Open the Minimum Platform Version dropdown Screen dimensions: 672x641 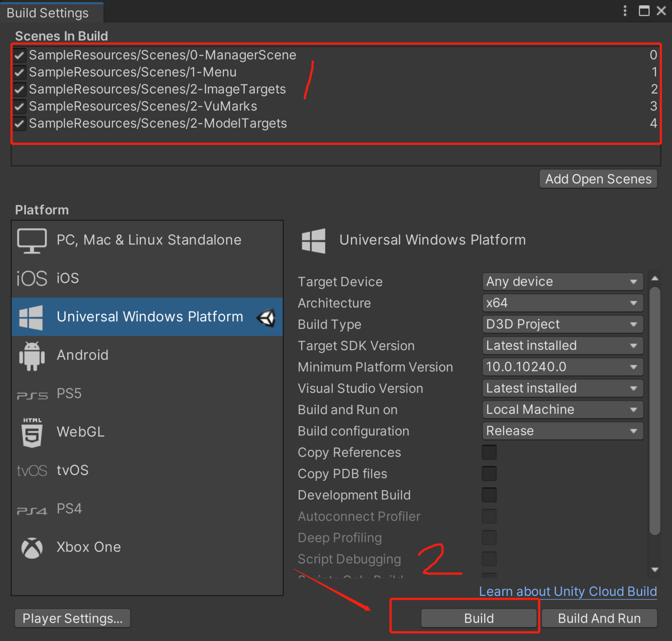point(563,367)
